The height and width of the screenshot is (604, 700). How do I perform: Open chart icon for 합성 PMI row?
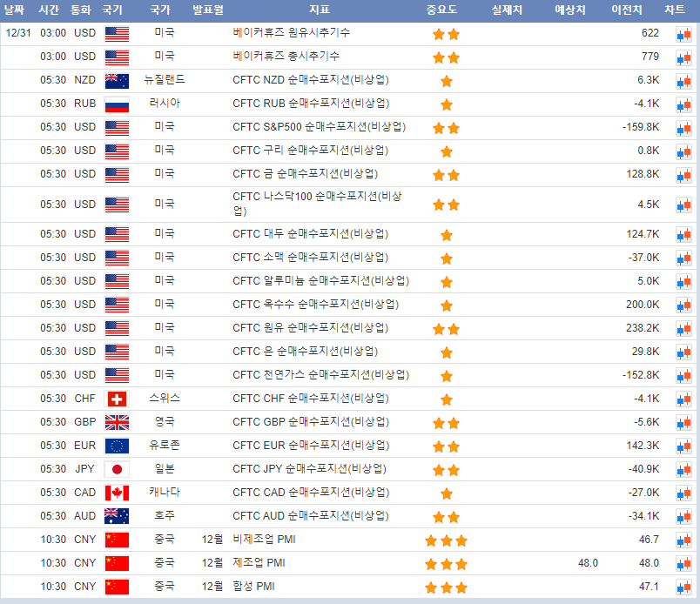683,587
